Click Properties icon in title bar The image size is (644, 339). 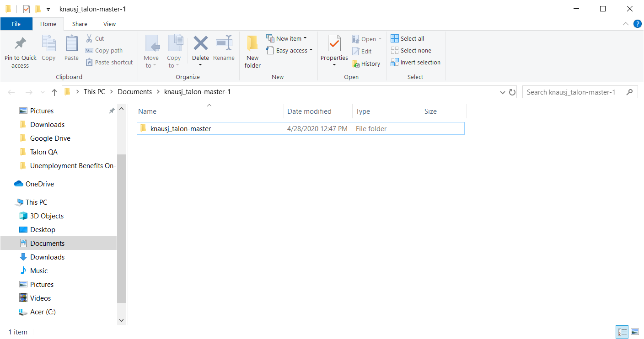27,9
